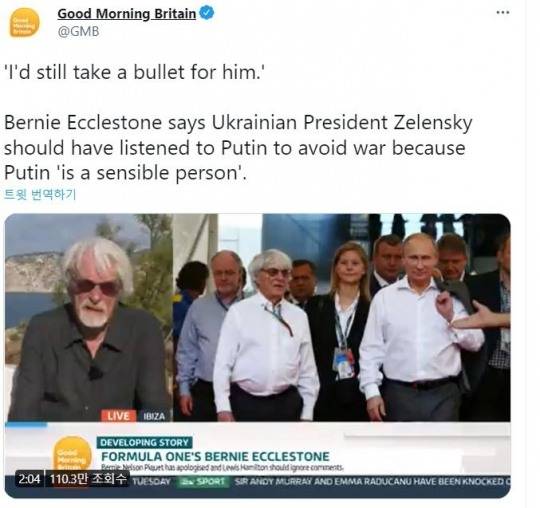Click the TUESDAY ticker label
The height and width of the screenshot is (508, 540).
[152, 481]
